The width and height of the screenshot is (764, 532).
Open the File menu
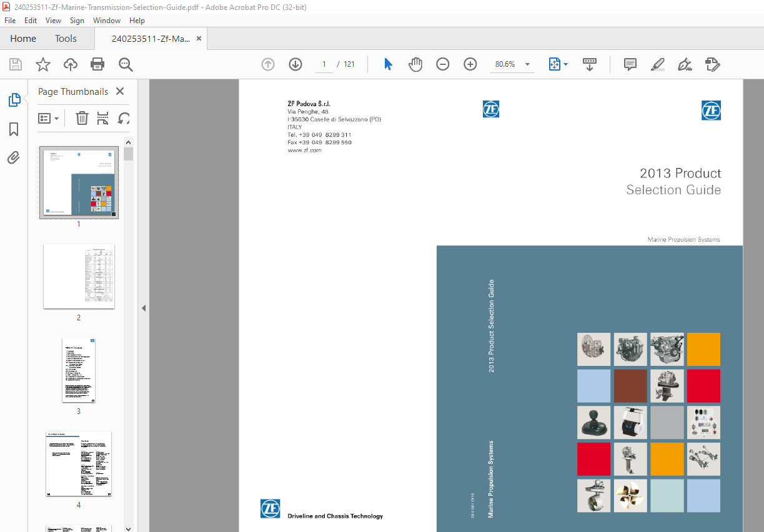(x=10, y=21)
